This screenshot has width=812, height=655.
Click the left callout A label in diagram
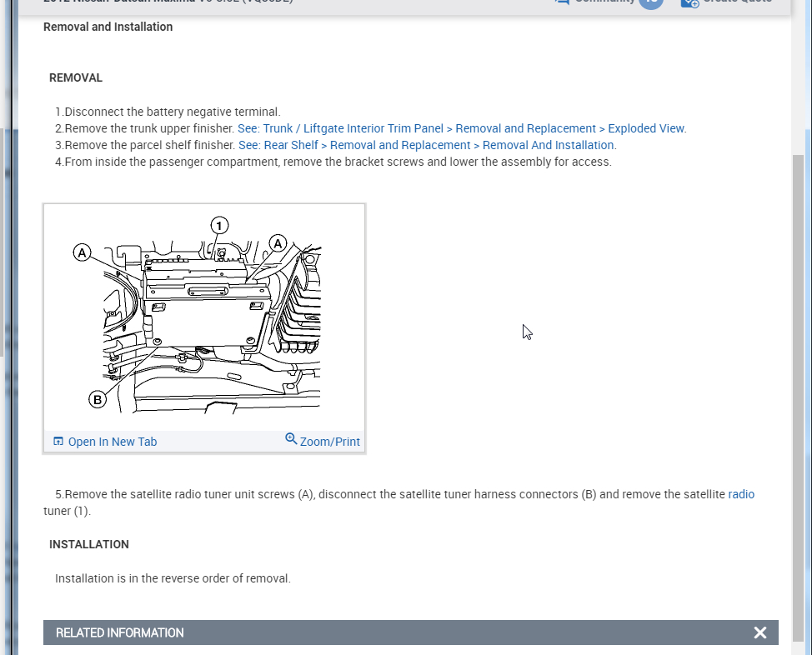(82, 252)
